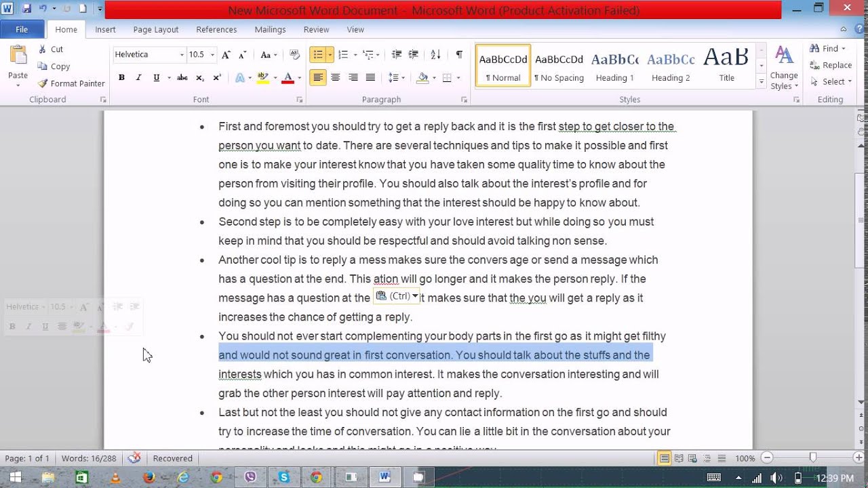Image resolution: width=868 pixels, height=488 pixels.
Task: Open the File tab
Action: click(22, 29)
